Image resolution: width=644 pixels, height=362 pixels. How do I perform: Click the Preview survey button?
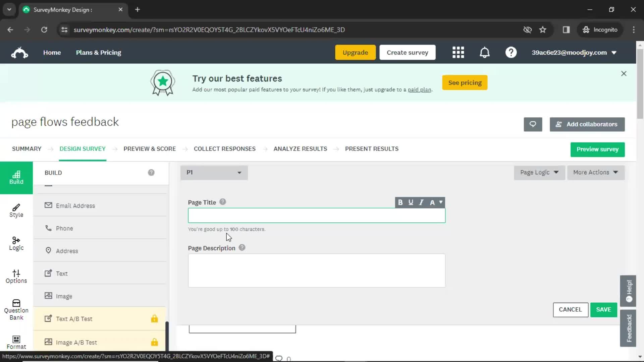click(597, 149)
